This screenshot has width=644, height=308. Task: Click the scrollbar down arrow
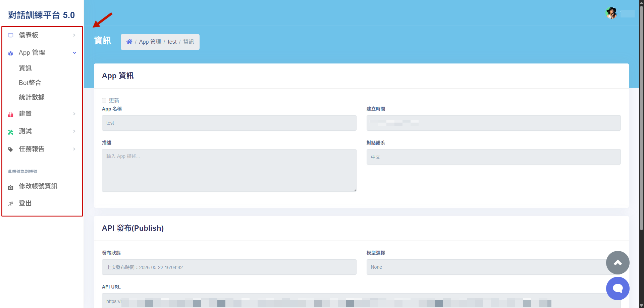641,305
